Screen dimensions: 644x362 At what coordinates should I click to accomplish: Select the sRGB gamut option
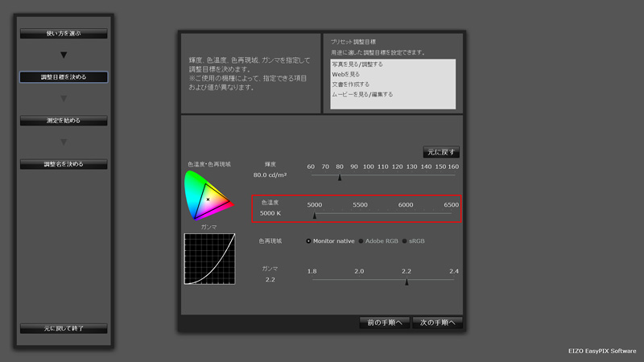click(405, 241)
